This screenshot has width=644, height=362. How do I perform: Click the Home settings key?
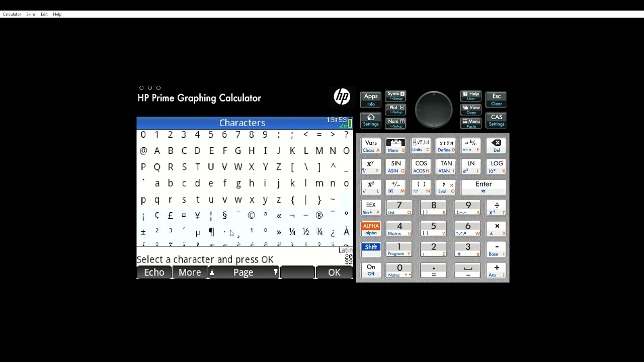(371, 120)
